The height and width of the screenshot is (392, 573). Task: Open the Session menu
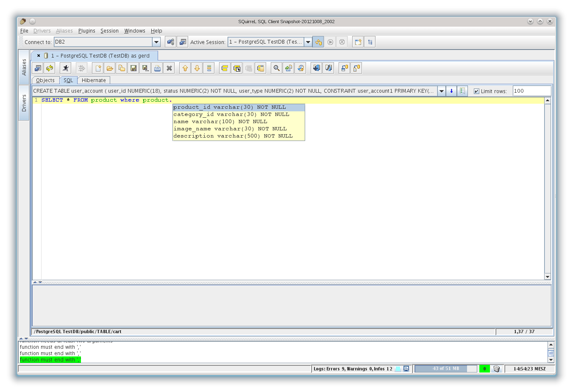point(109,30)
